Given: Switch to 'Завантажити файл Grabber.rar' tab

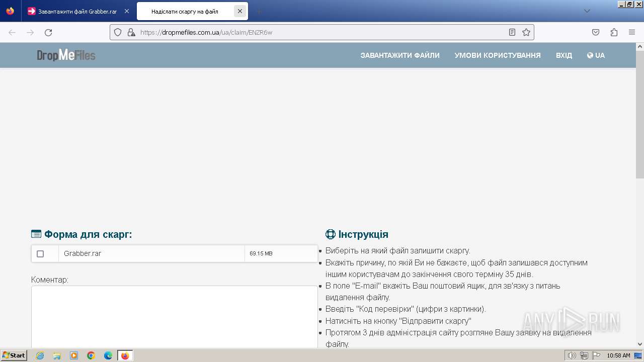Looking at the screenshot, I should (78, 11).
